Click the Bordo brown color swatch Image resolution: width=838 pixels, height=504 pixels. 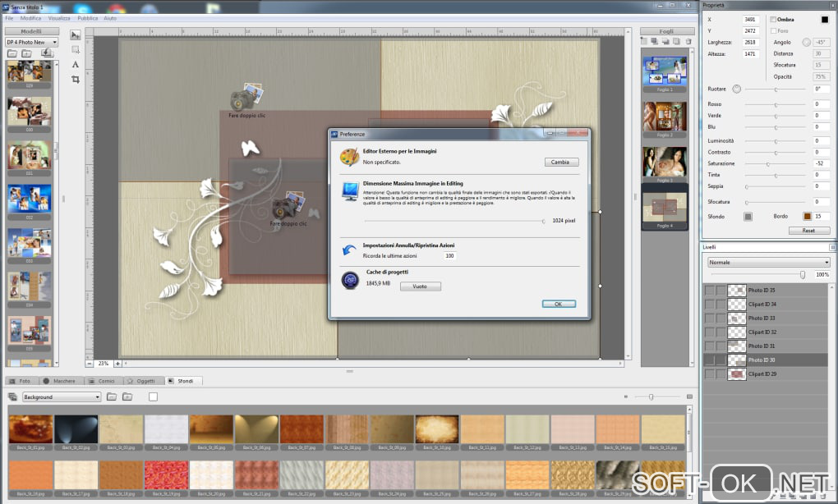pos(807,216)
